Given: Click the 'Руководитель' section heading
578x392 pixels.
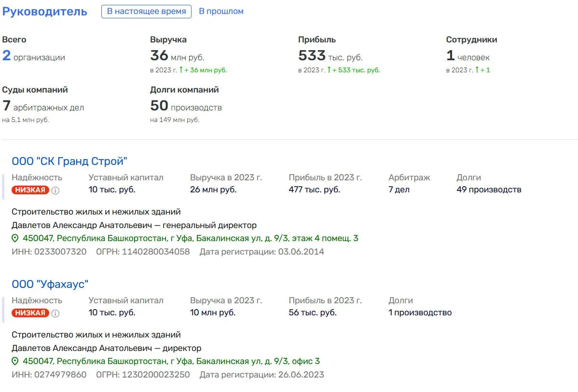Looking at the screenshot, I should point(44,12).
